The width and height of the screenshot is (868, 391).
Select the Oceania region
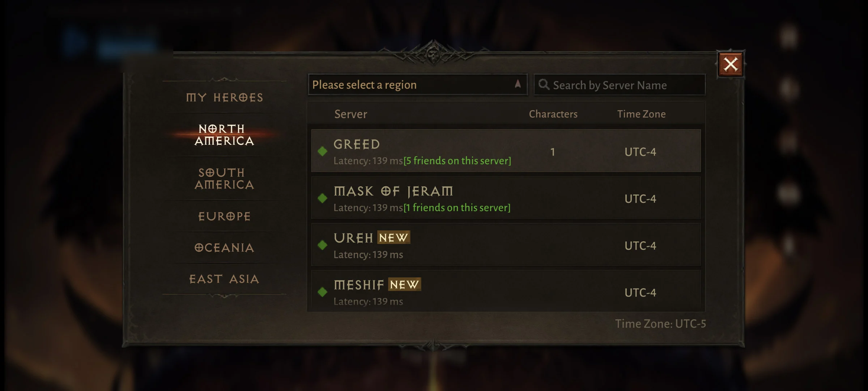pyautogui.click(x=224, y=247)
